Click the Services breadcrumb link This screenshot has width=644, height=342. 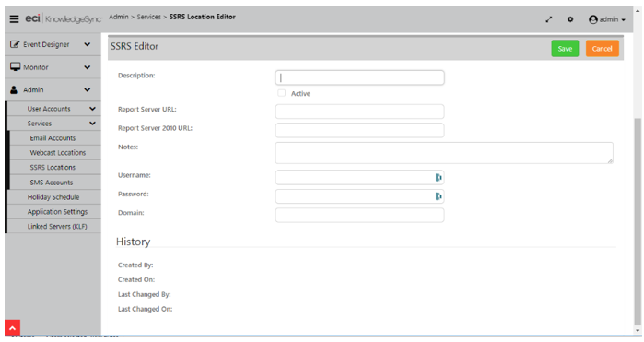tap(148, 17)
